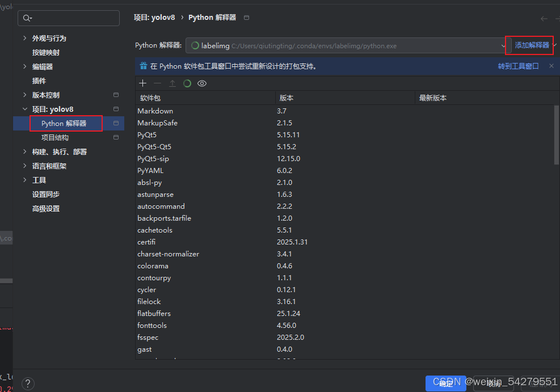Select 项目结构 tree item
Image resolution: width=560 pixels, height=392 pixels.
[x=55, y=137]
